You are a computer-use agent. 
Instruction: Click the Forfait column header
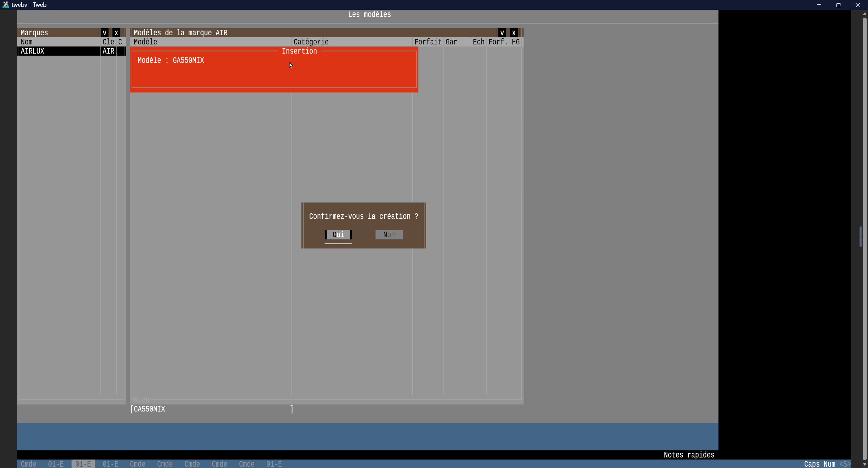coord(428,42)
